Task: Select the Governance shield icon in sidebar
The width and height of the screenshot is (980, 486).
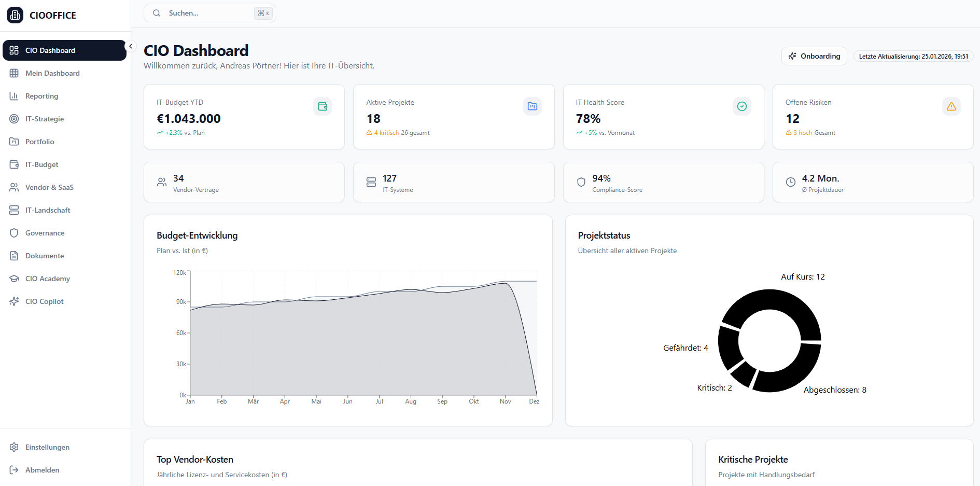Action: (x=15, y=233)
